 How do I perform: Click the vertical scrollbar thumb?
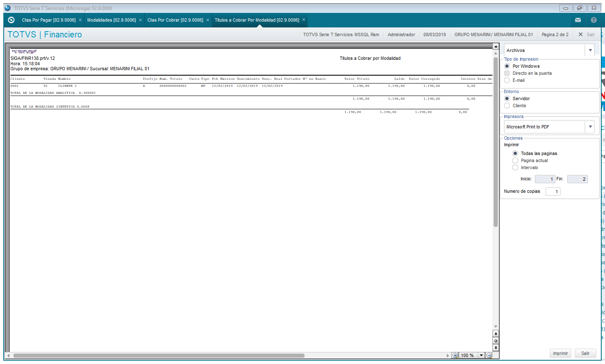tap(496, 142)
